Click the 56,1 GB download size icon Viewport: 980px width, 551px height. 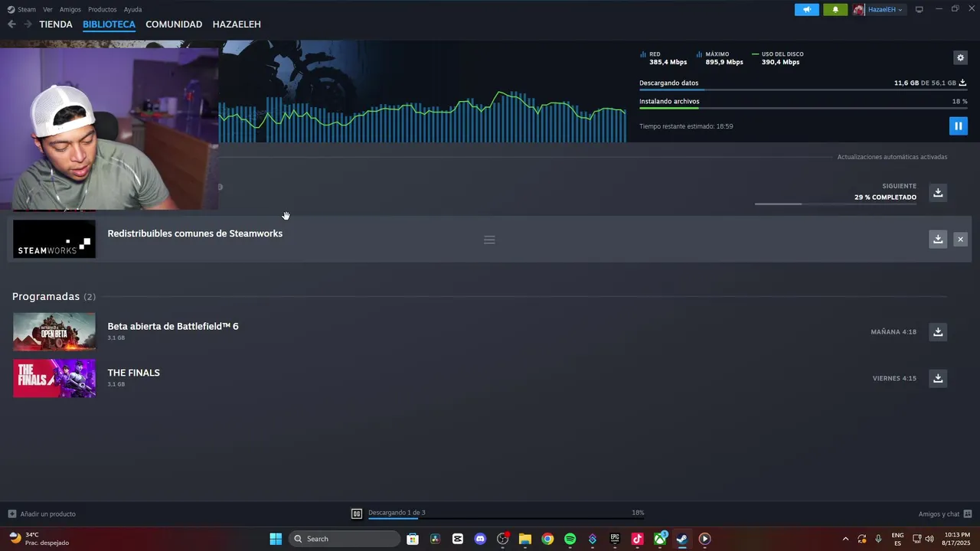point(962,83)
